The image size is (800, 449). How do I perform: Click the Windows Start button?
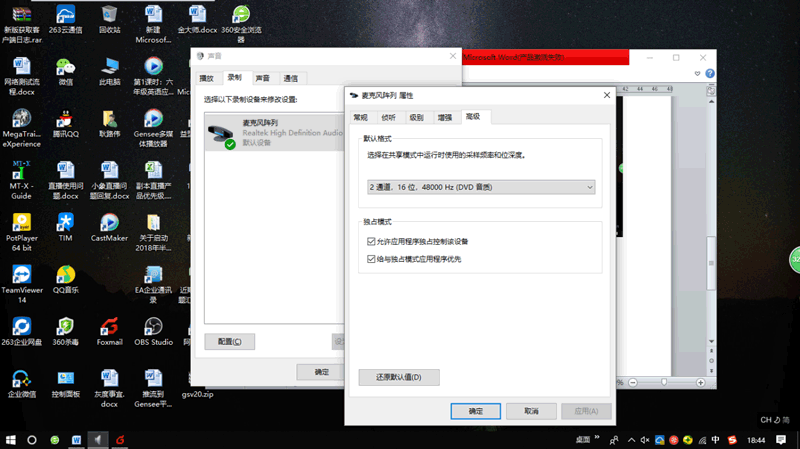(11, 439)
